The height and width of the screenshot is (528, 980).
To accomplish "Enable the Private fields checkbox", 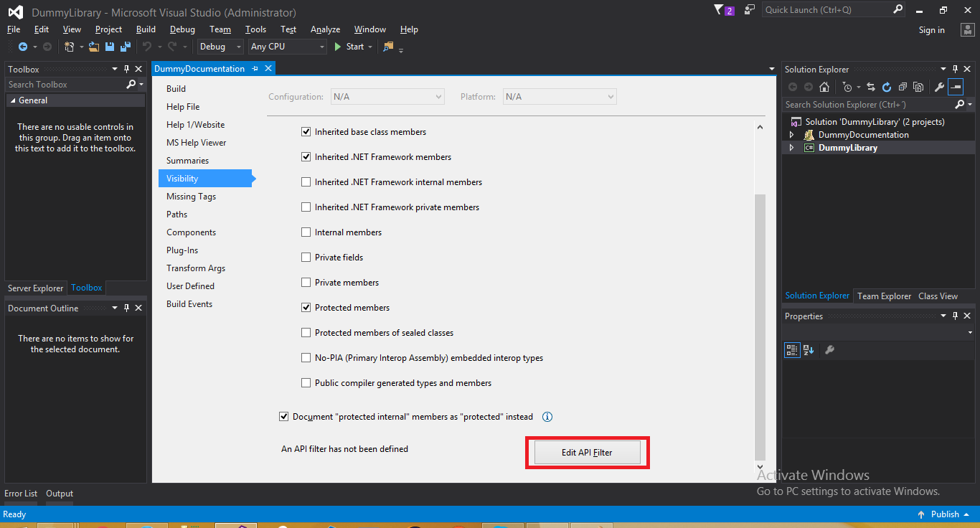I will pyautogui.click(x=306, y=258).
